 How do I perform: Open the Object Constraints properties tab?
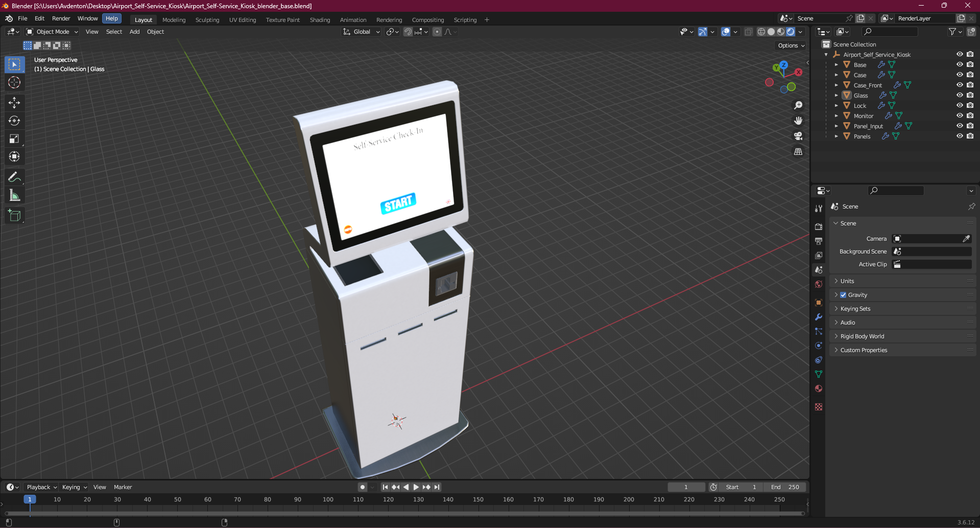(x=819, y=360)
